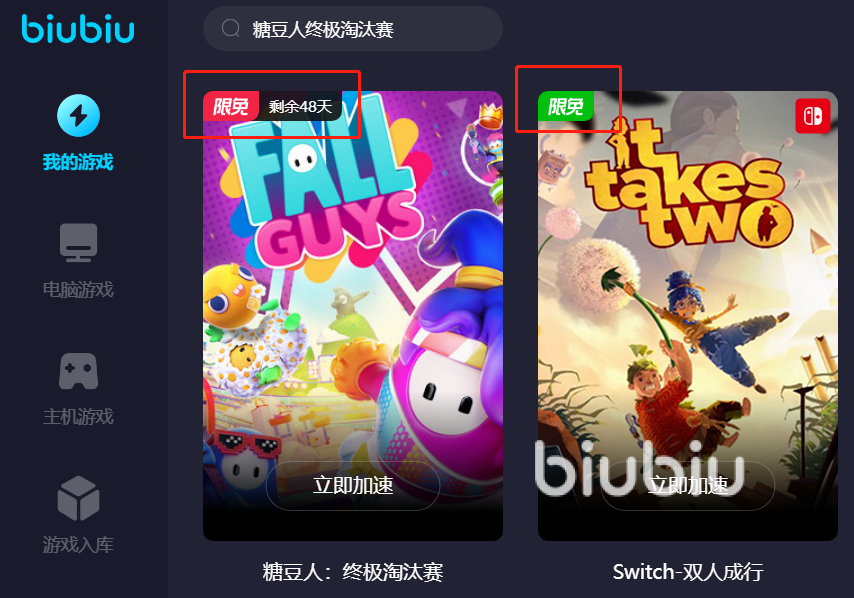The image size is (854, 598).
Task: Click the red 限免 badge on Fall Guys
Action: tap(231, 106)
